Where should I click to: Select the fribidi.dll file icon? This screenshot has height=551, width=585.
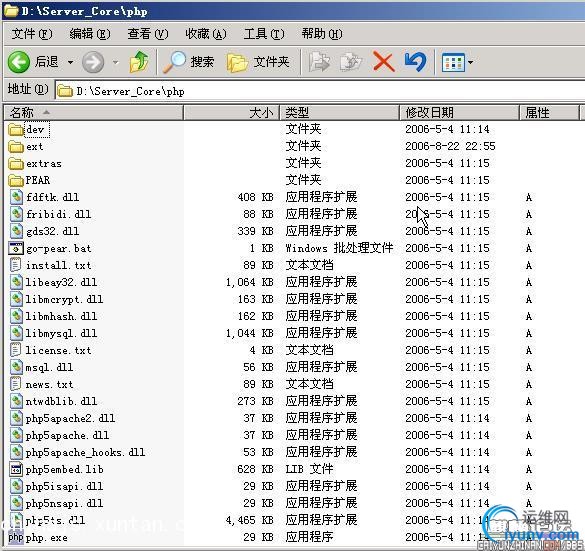[16, 214]
